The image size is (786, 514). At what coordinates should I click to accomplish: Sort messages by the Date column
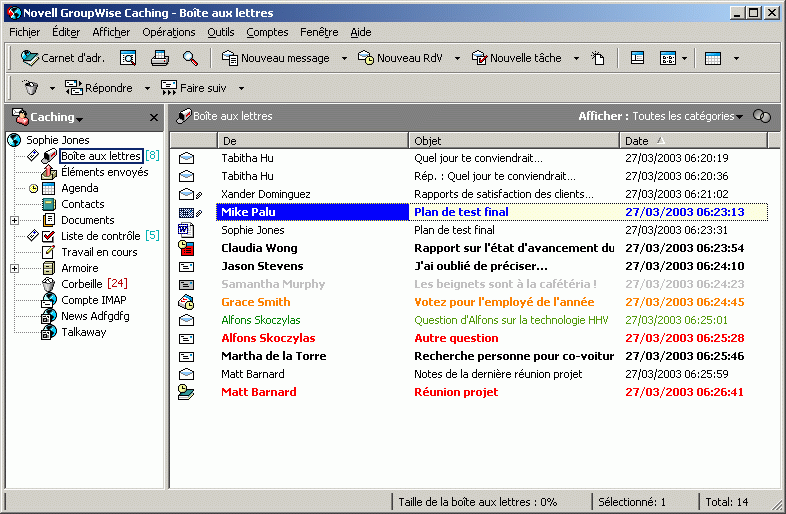694,141
